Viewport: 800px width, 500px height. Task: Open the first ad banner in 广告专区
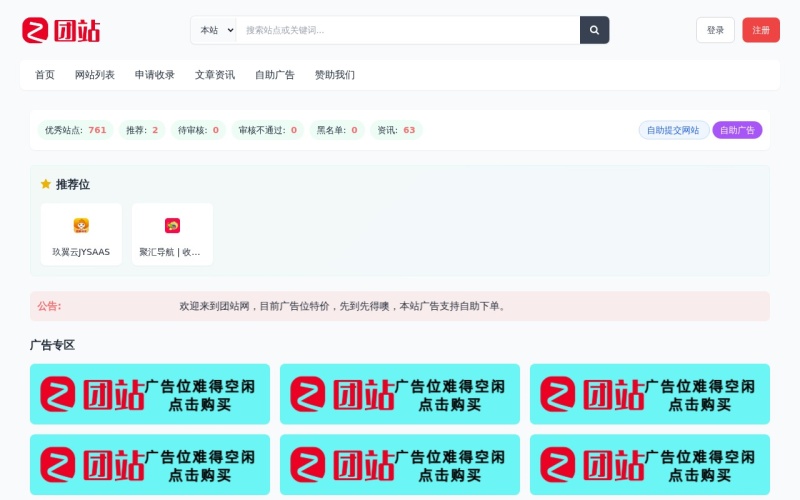point(150,394)
